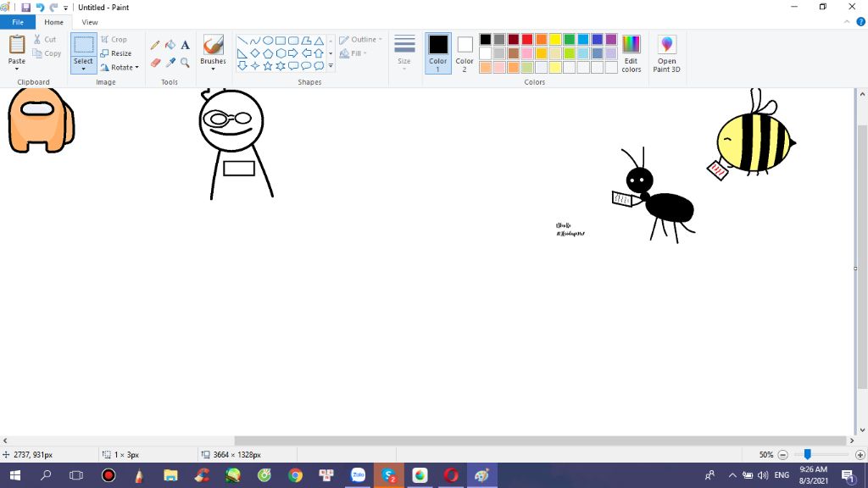Click the Zoom in plus button

point(860,455)
